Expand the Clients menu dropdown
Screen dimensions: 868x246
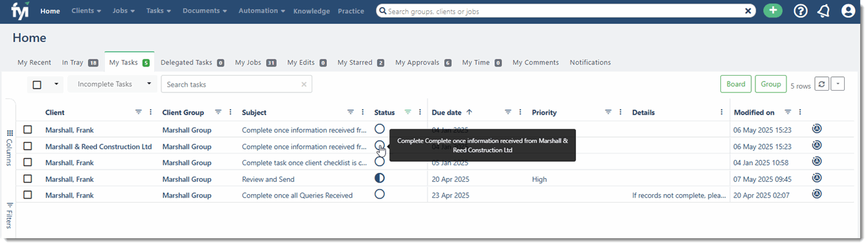click(86, 11)
